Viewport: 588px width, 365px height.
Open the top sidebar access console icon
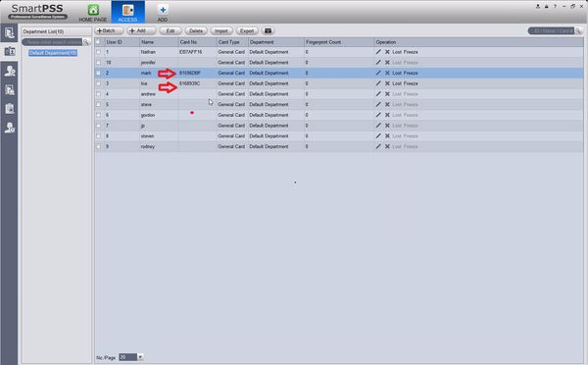coord(10,33)
